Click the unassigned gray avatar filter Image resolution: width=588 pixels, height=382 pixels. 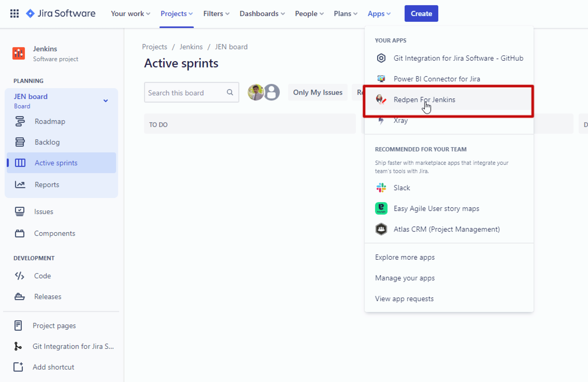coord(272,92)
